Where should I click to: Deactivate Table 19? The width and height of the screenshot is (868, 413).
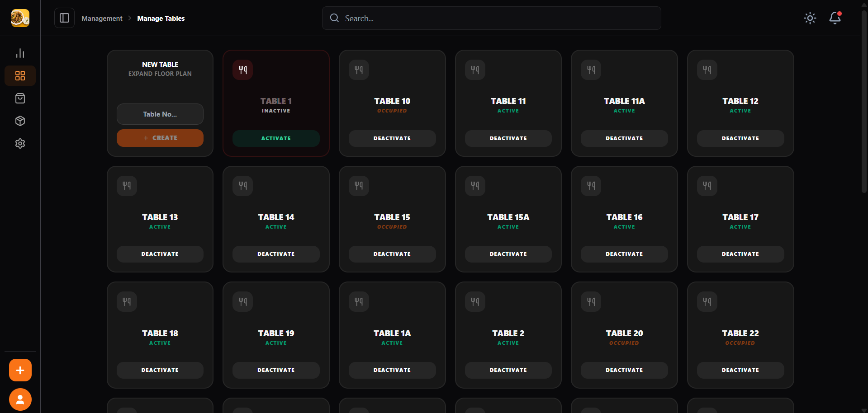point(276,370)
